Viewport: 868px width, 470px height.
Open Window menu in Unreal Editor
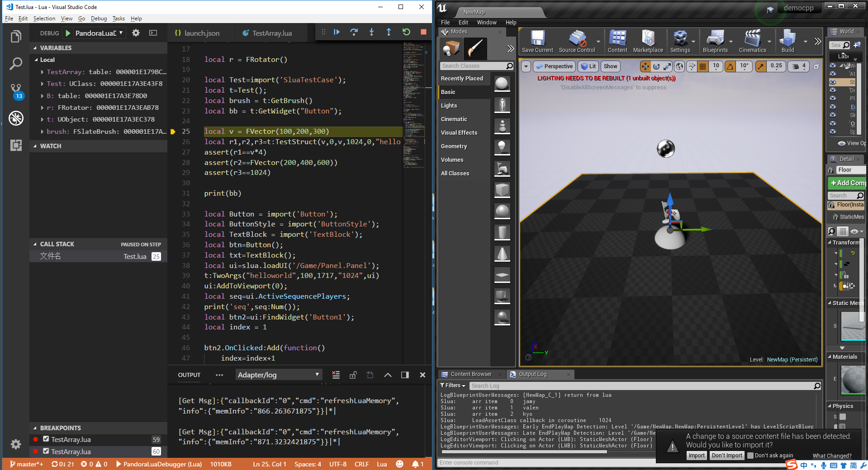pos(487,22)
